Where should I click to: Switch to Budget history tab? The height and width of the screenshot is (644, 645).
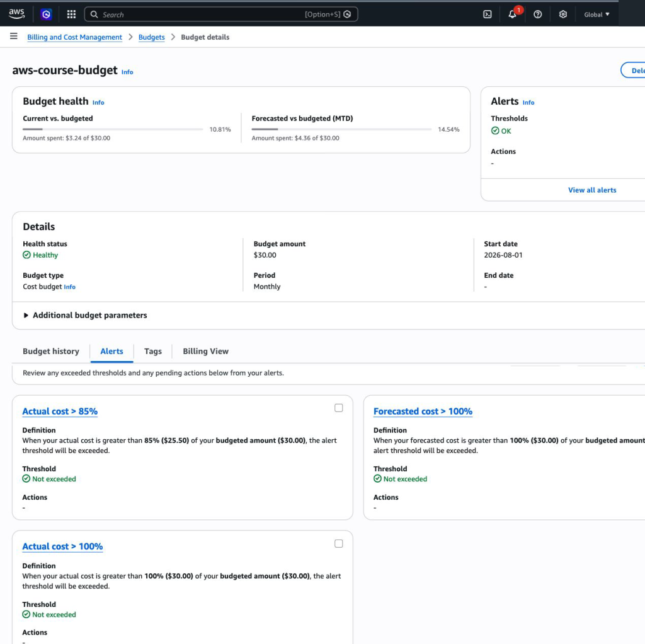click(51, 351)
